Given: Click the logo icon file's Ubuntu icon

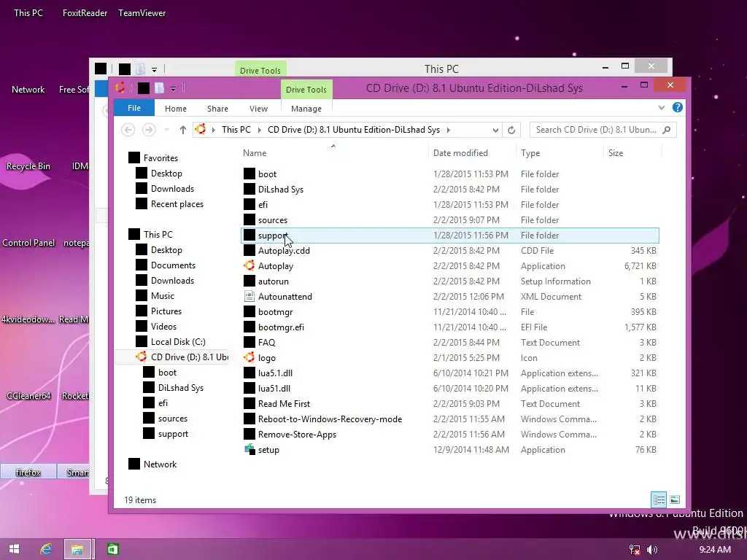Looking at the screenshot, I should tap(249, 357).
